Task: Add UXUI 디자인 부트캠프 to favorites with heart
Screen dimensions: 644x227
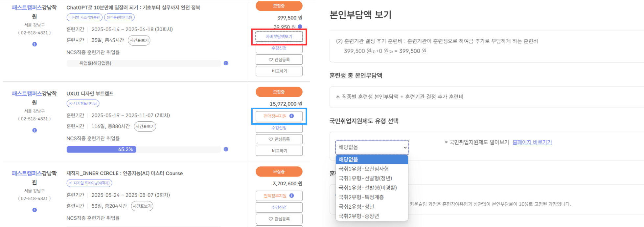Action: (279, 139)
